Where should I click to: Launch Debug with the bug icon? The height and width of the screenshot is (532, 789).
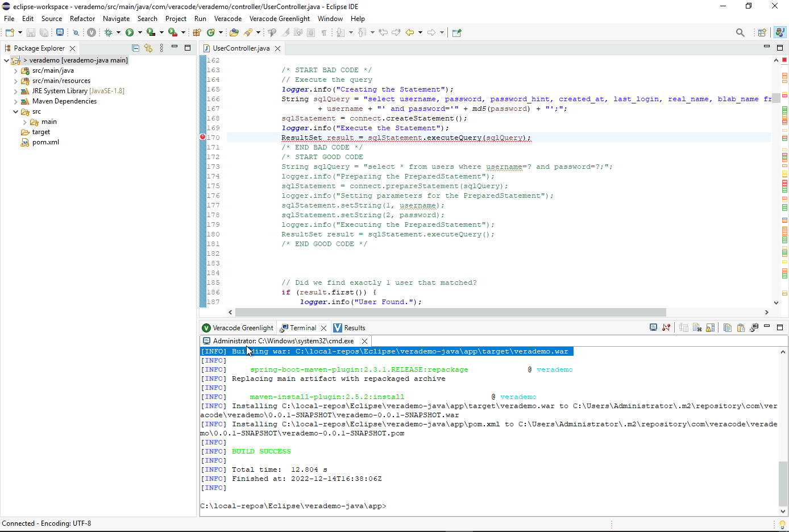click(x=108, y=32)
